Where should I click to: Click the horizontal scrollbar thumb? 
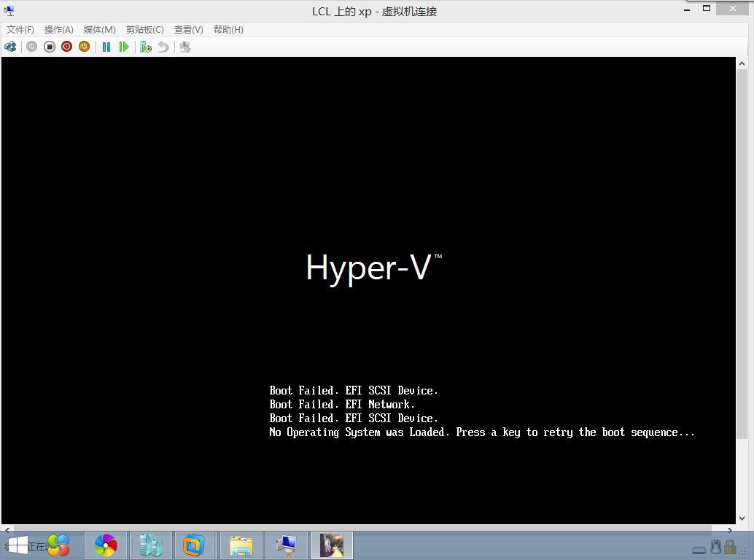[362, 529]
